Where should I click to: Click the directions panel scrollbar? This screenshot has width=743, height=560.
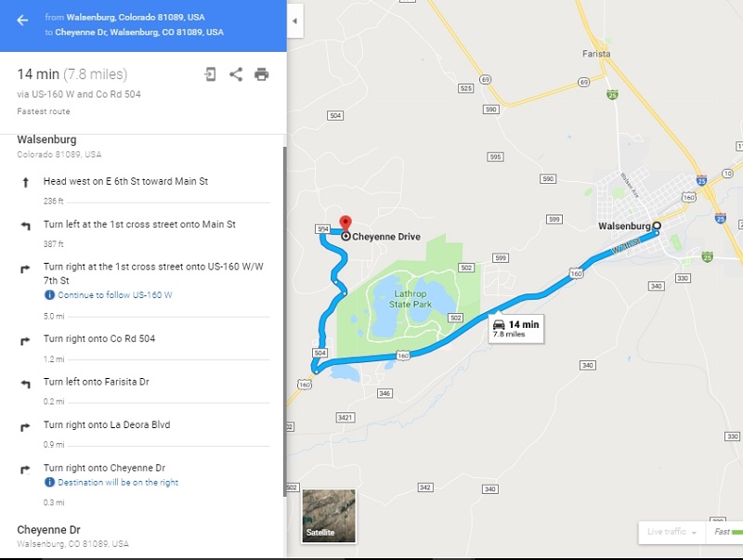[x=285, y=321]
